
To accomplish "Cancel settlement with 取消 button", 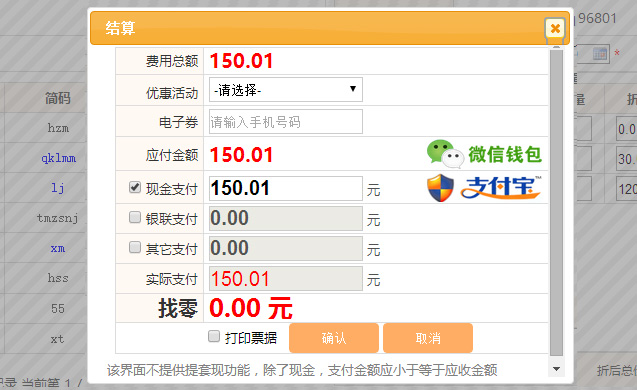I will point(428,338).
